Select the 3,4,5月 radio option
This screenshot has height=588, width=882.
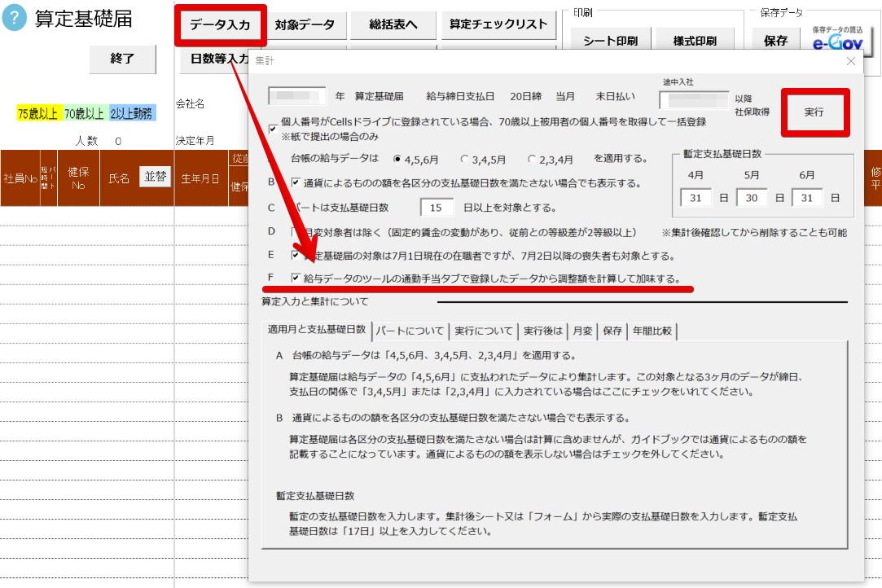[465, 160]
